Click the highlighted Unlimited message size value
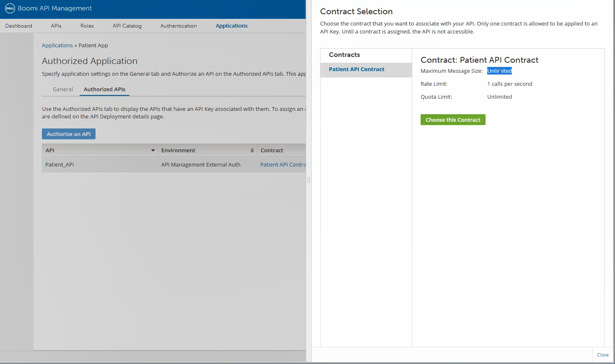 pos(499,71)
